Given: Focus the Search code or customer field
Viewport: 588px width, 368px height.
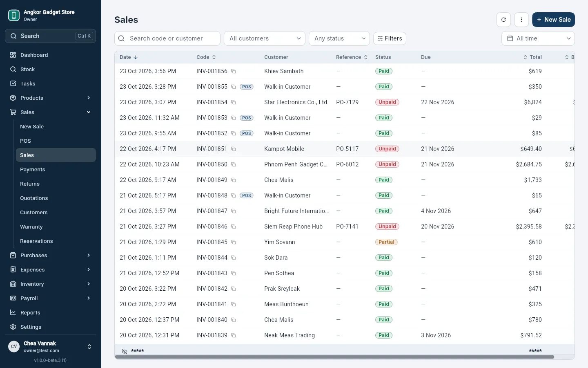Looking at the screenshot, I should 167,38.
